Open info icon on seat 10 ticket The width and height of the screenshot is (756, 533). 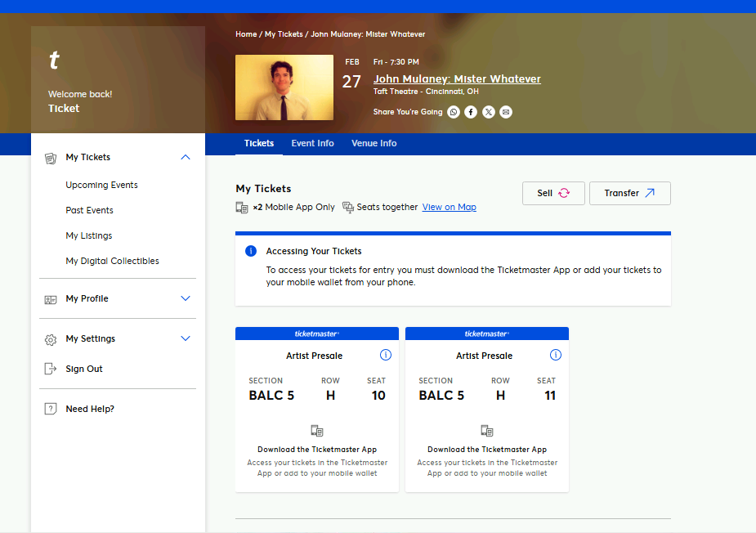(x=386, y=355)
